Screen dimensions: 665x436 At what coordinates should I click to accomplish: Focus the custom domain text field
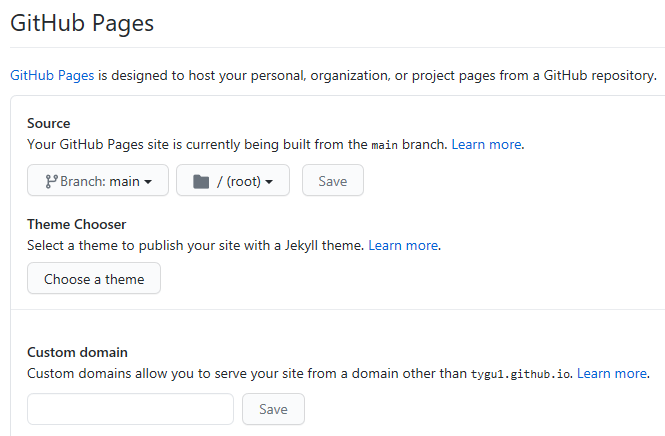[x=130, y=409]
